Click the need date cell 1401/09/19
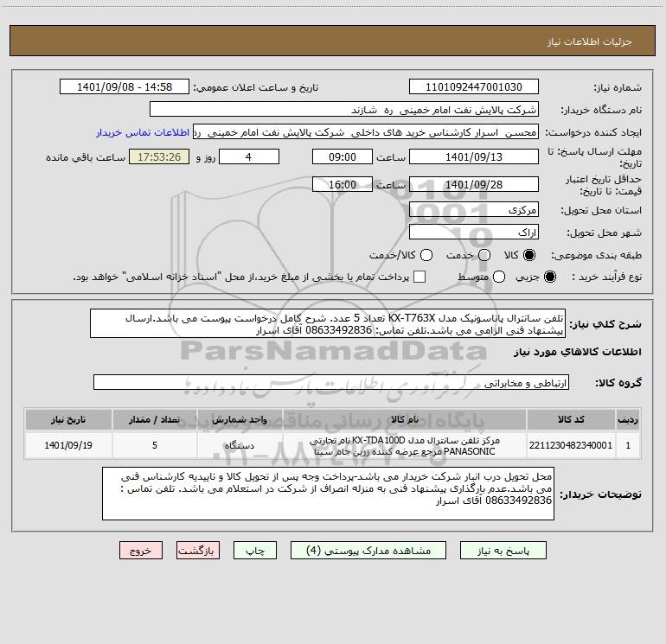 pos(68,445)
